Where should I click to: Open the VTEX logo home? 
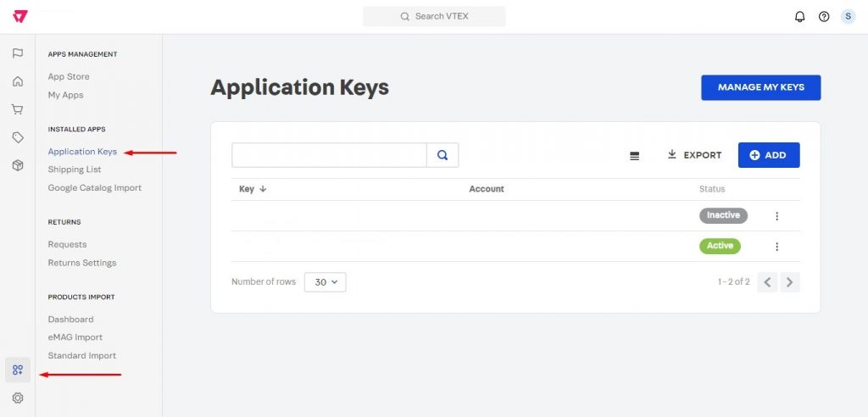pos(20,17)
